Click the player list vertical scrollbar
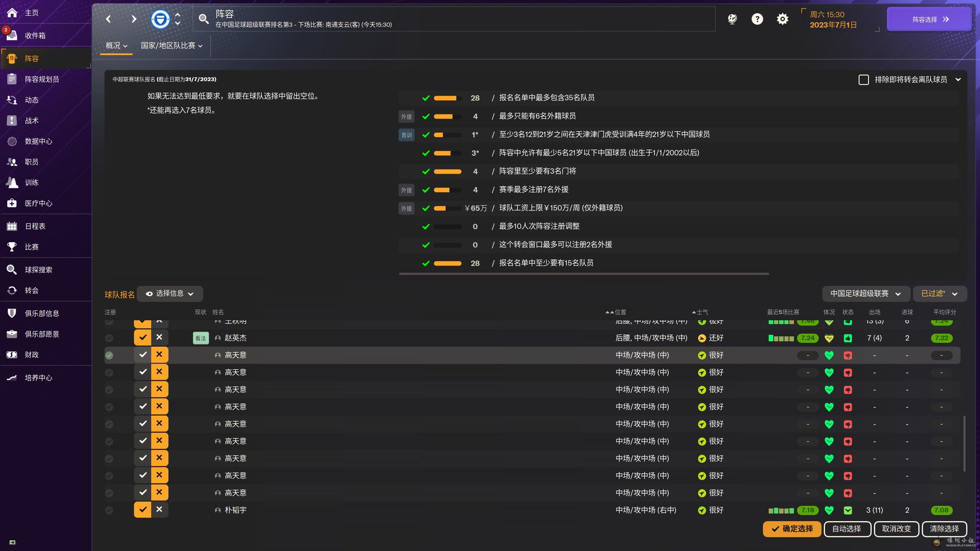The image size is (980, 551). tap(964, 444)
